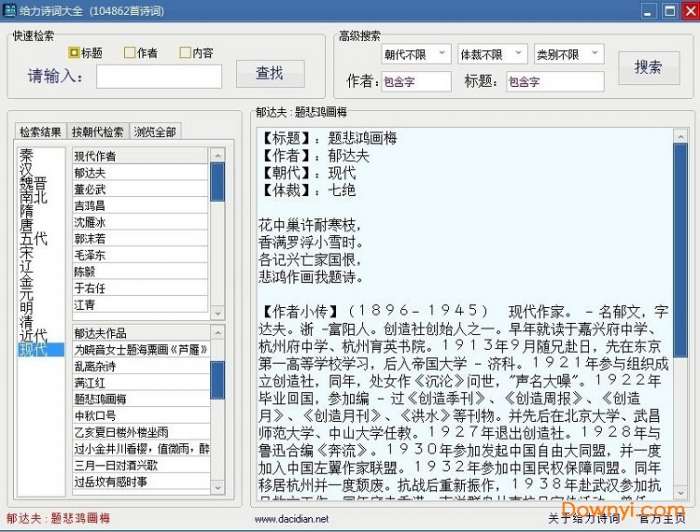Select the 标题 search option
Image resolution: width=700 pixels, height=532 pixels.
point(85,53)
